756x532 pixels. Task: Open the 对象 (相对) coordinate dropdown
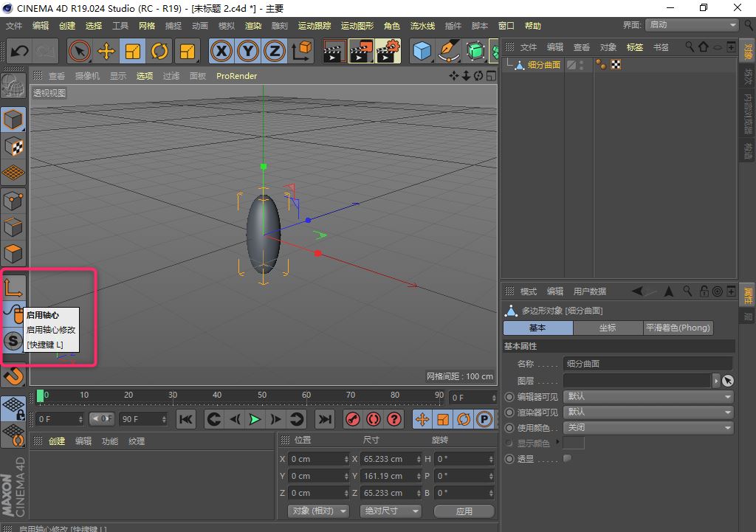[x=319, y=511]
